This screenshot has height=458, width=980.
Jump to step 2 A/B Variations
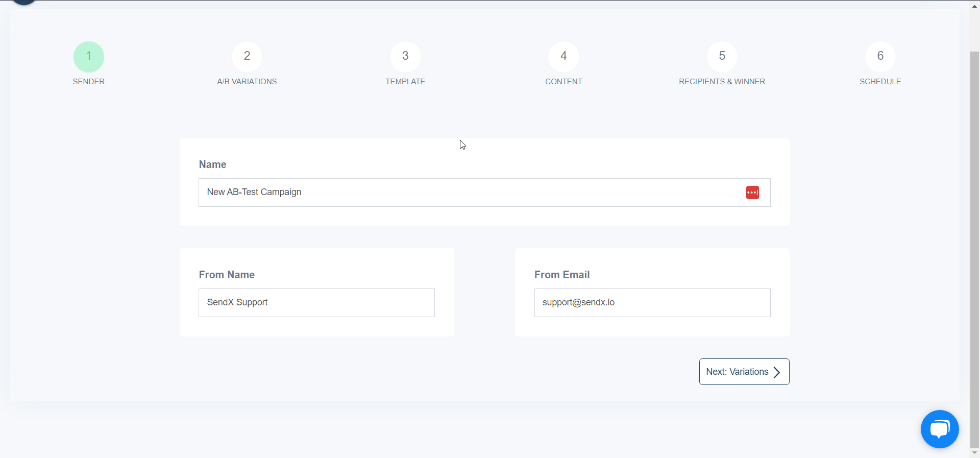pyautogui.click(x=247, y=57)
